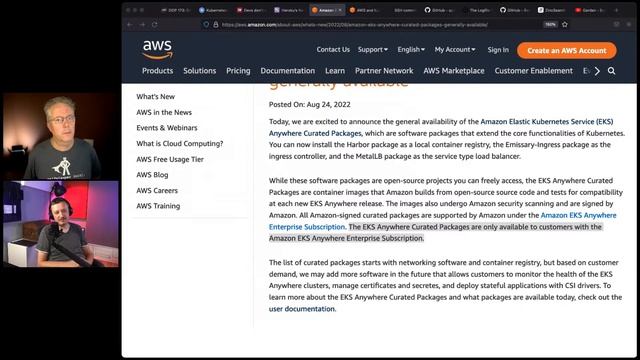Go forward to next page
This screenshot has height=360, width=640.
tap(142, 24)
